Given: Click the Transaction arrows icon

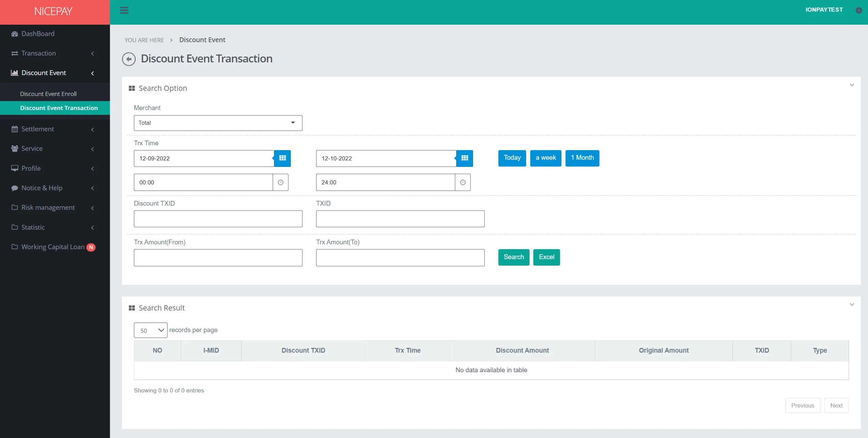Looking at the screenshot, I should (x=14, y=53).
